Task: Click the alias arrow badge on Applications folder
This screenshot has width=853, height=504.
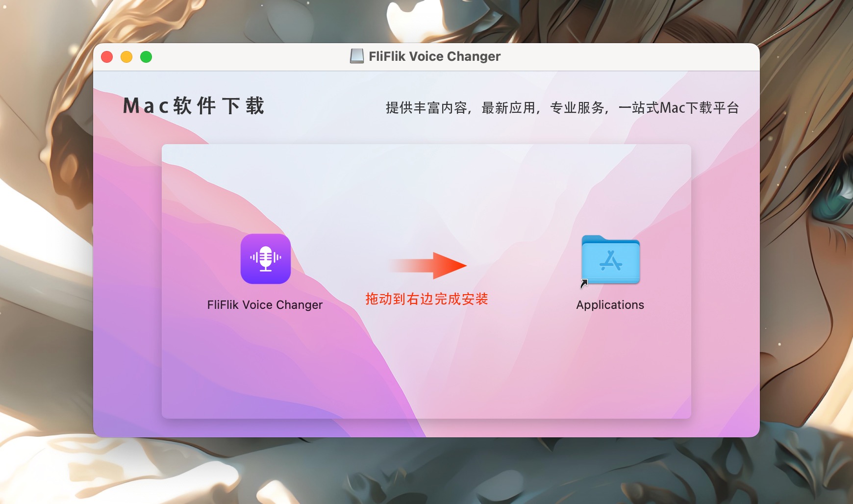Action: [x=584, y=283]
